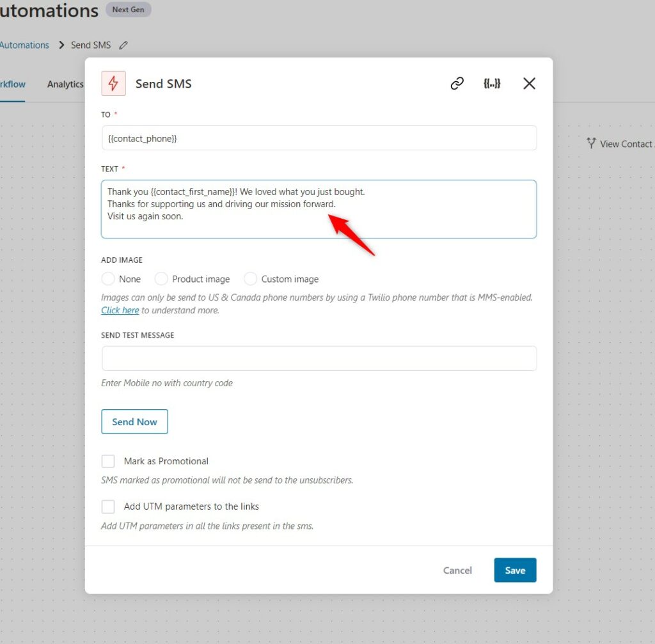This screenshot has height=644, width=655.
Task: Open the link insert icon
Action: click(x=457, y=84)
